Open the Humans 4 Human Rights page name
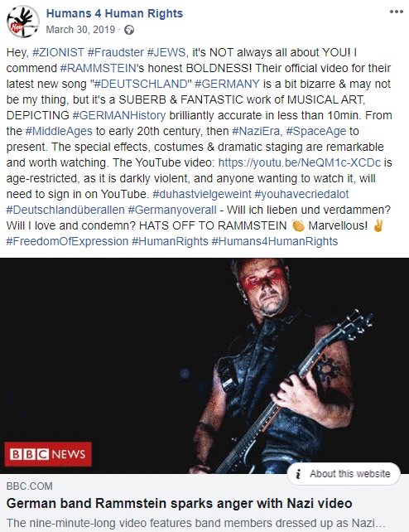 [114, 13]
